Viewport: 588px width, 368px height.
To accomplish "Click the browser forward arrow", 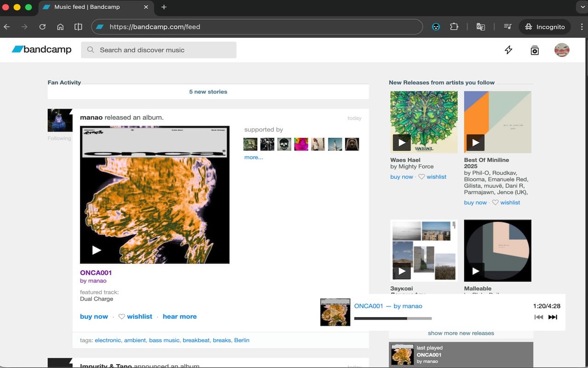I will pyautogui.click(x=24, y=27).
